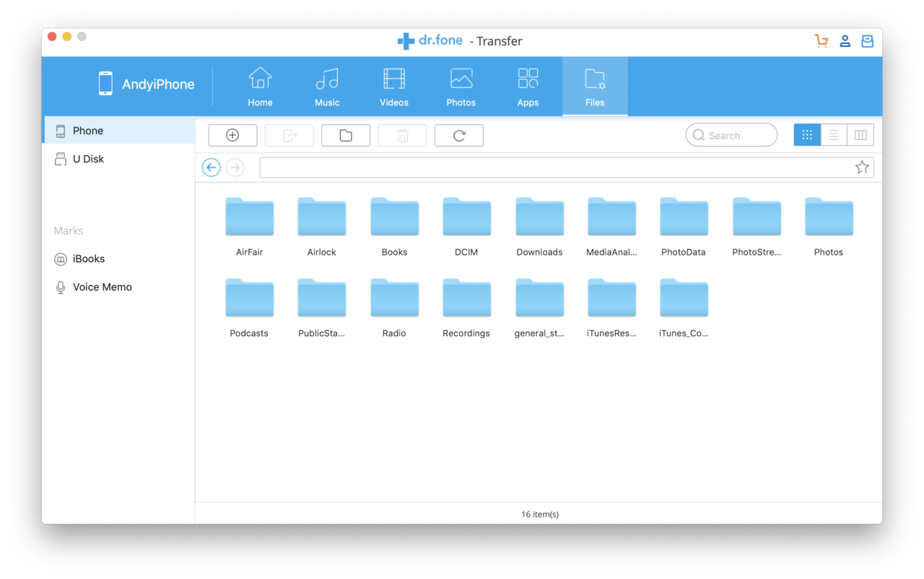Click the feedback mailbox icon
This screenshot has width=924, height=579.
click(868, 41)
